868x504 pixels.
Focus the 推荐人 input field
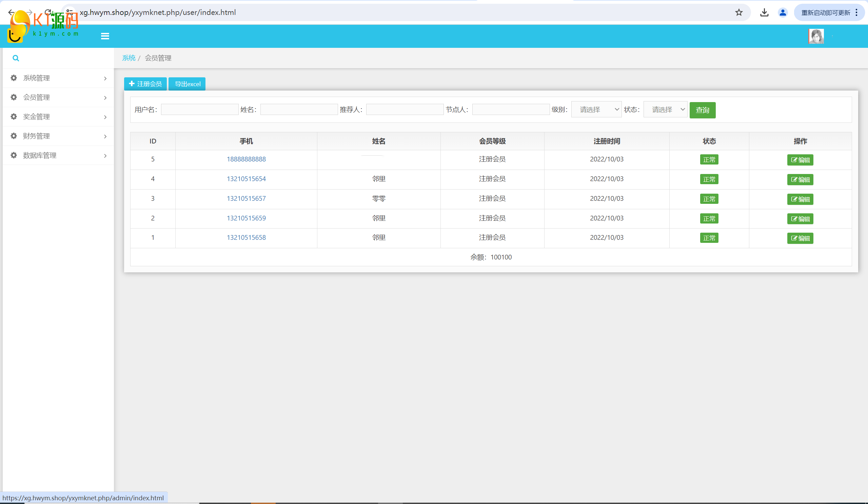pos(405,110)
